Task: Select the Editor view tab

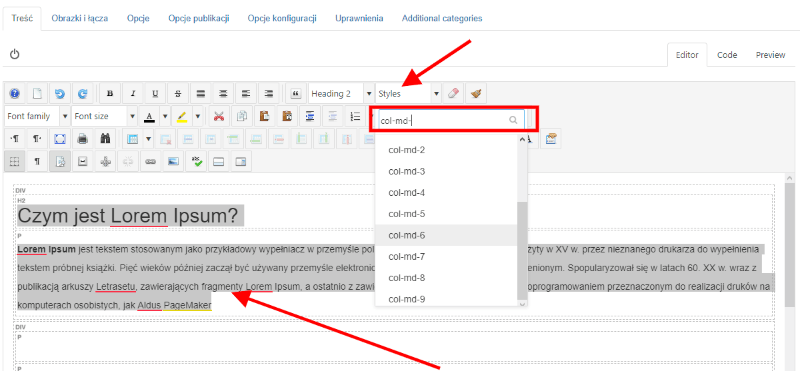Action: click(687, 55)
